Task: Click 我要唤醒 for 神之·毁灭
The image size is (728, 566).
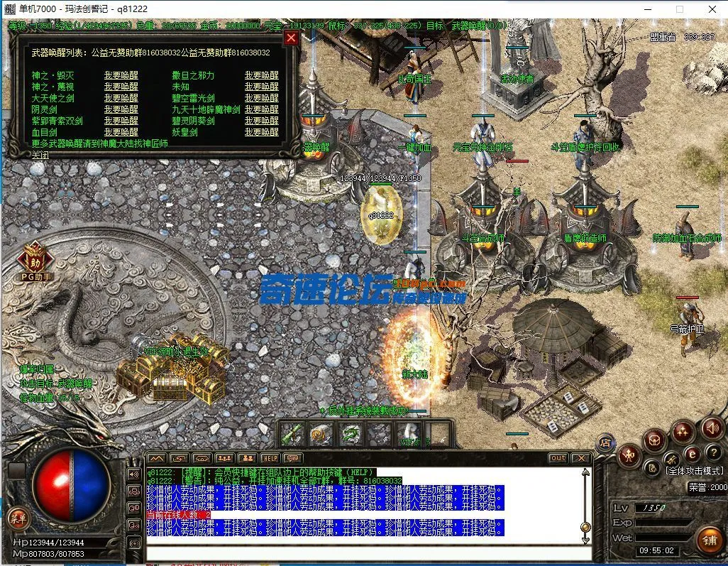Action: [x=121, y=75]
